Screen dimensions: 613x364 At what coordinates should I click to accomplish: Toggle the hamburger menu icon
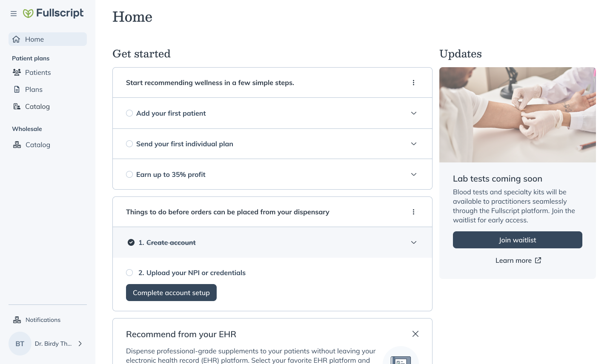pos(14,14)
